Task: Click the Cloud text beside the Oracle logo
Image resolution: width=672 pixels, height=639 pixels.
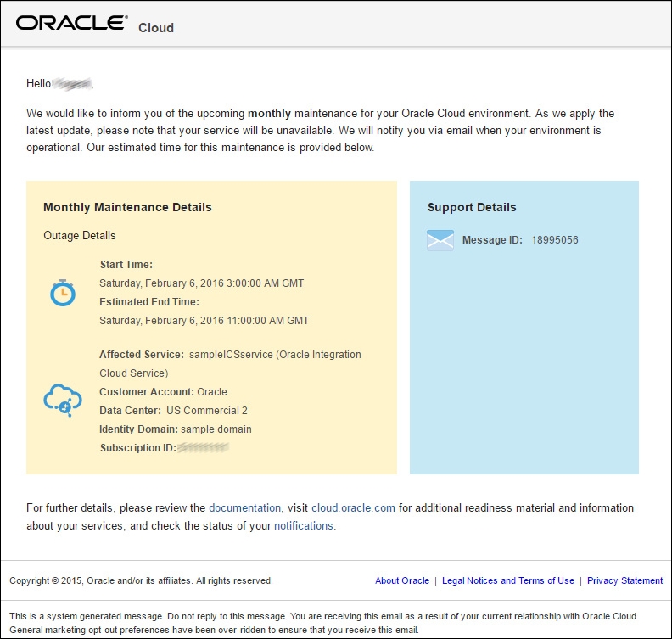Action: tap(156, 28)
